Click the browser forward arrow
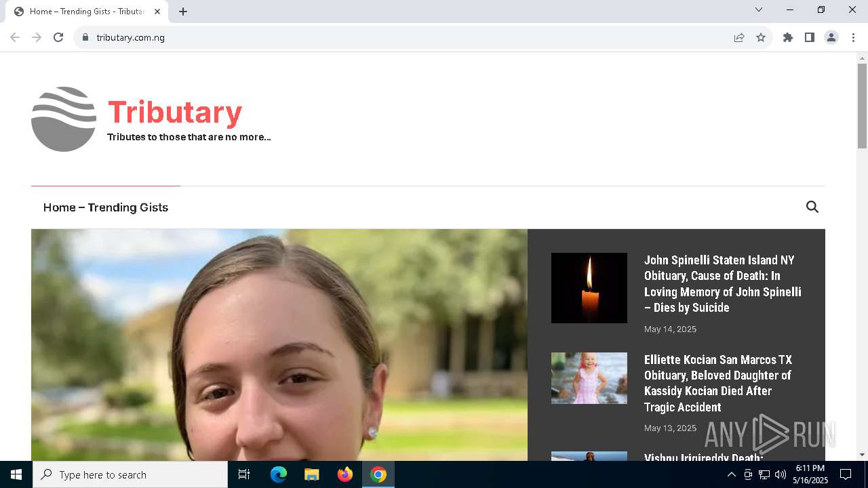The width and height of the screenshot is (868, 488). point(37,37)
